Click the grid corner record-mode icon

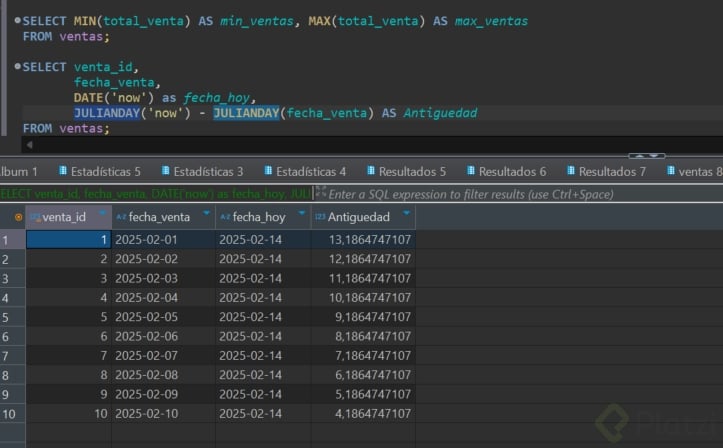tap(18, 217)
